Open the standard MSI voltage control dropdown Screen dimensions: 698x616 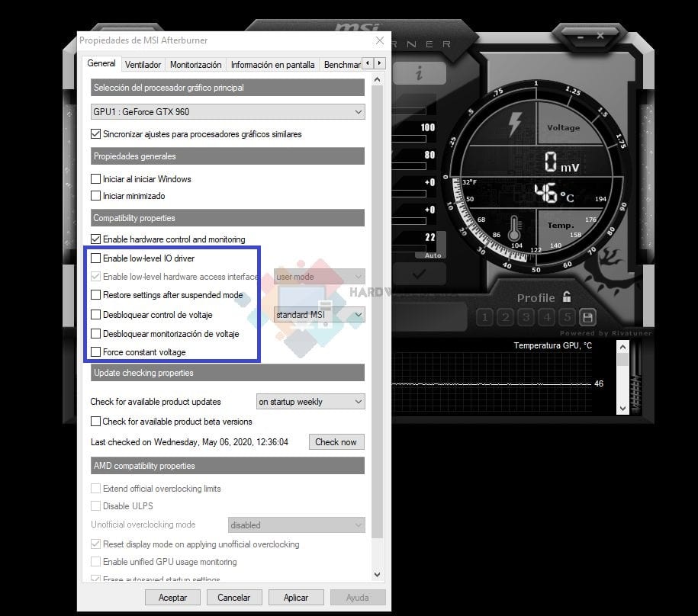(x=319, y=314)
